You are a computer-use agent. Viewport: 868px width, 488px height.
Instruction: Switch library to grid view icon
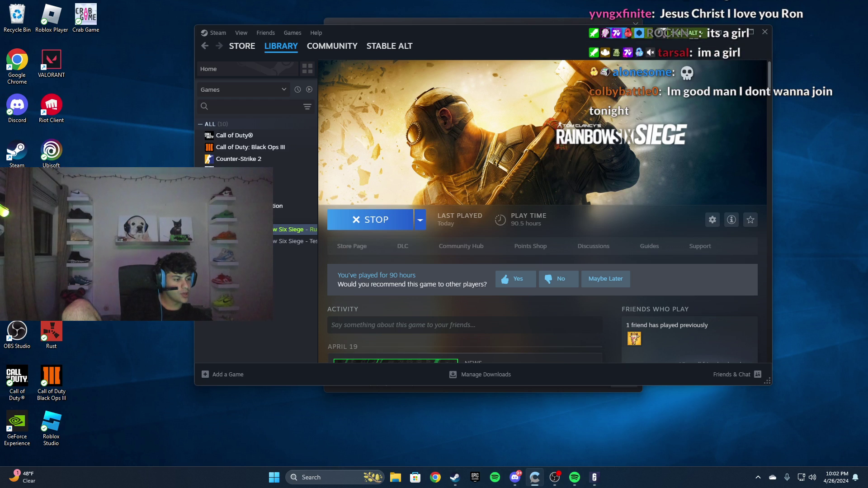308,69
